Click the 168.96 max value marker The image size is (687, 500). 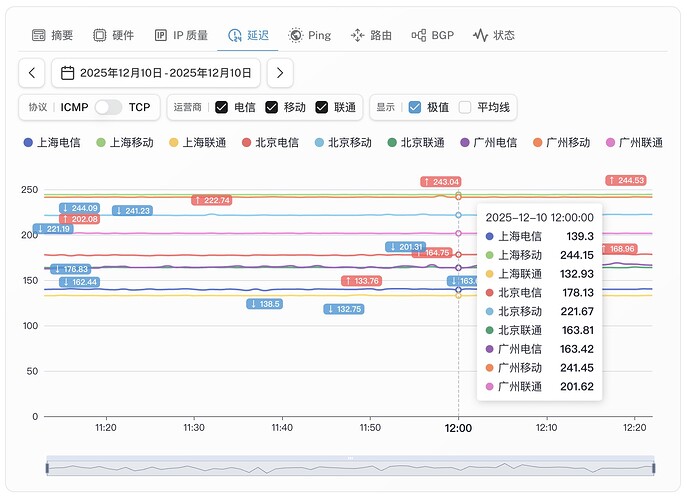(620, 249)
